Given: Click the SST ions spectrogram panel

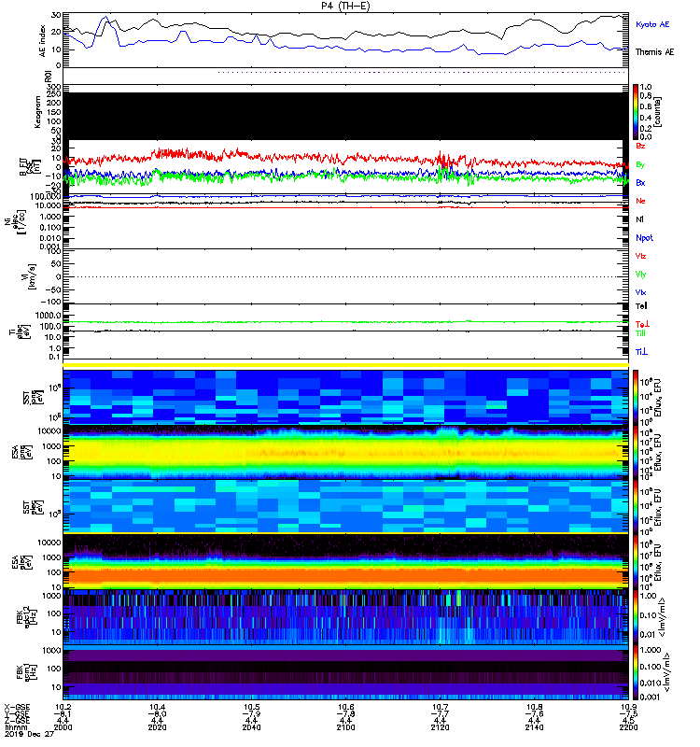Looking at the screenshot, I should (345, 396).
